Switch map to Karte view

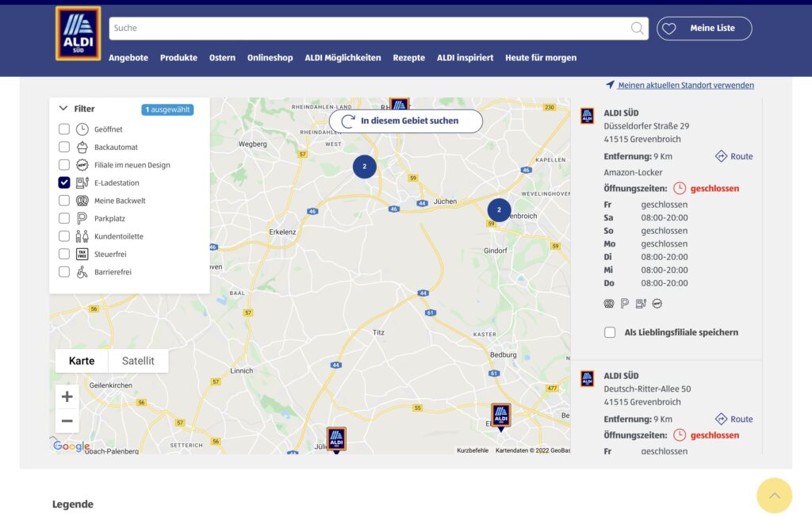(x=82, y=361)
